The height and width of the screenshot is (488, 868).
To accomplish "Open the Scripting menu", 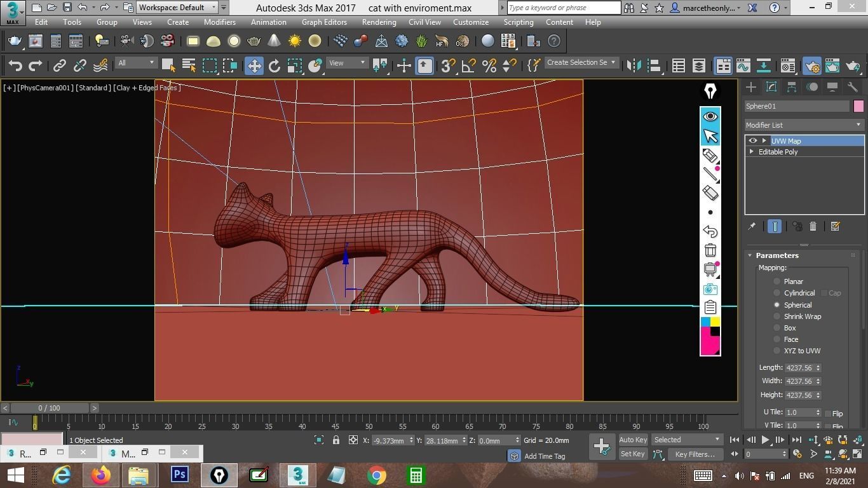I will 519,22.
